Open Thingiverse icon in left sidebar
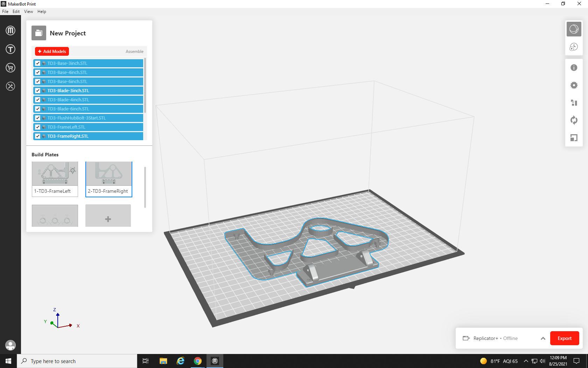This screenshot has width=588, height=368. [x=10, y=49]
